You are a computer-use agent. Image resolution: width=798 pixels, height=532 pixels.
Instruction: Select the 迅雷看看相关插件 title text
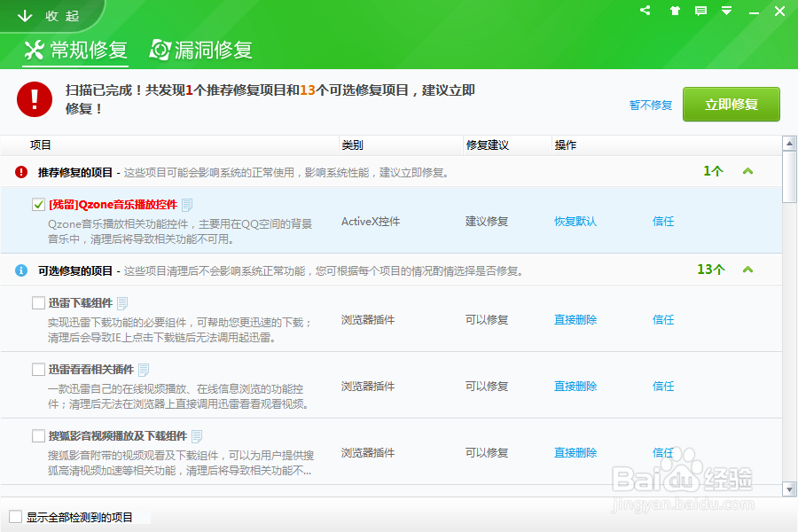pyautogui.click(x=91, y=369)
